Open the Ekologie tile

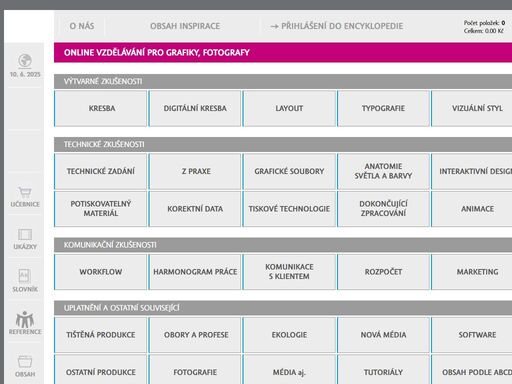tap(289, 335)
